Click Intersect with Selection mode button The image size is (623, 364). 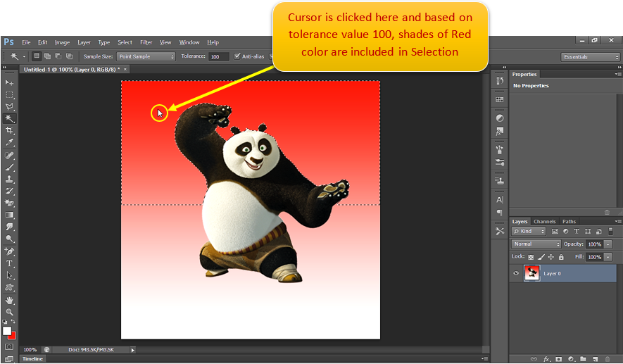click(69, 56)
